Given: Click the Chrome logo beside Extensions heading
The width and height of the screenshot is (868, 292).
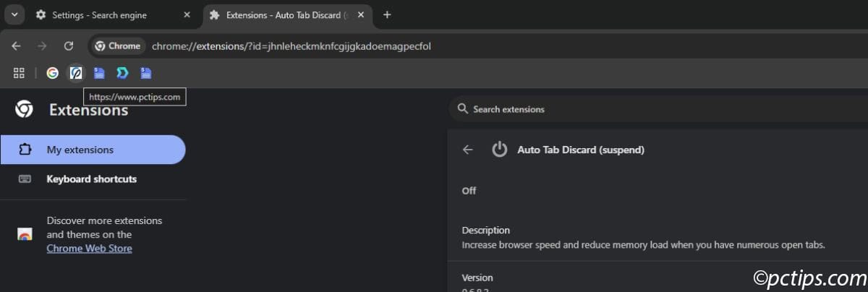Looking at the screenshot, I should coord(24,109).
